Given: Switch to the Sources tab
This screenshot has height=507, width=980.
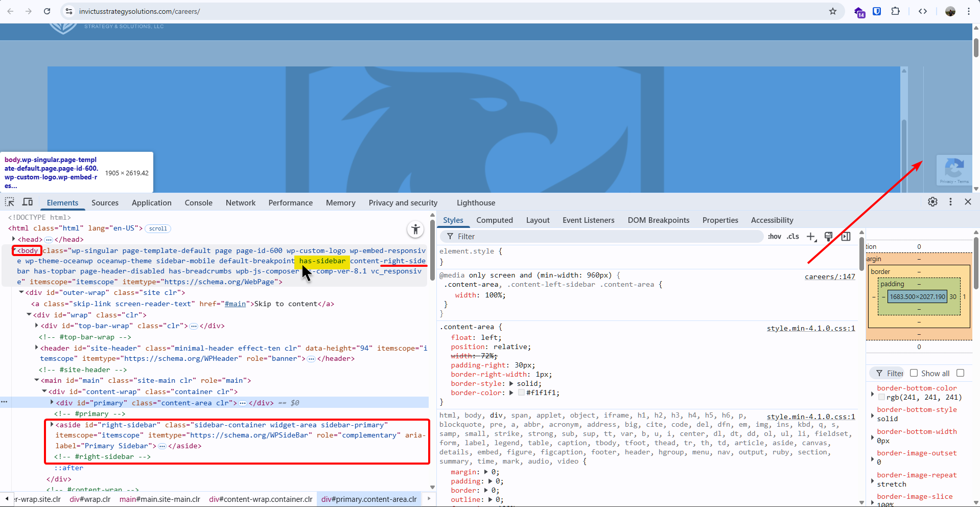Looking at the screenshot, I should click(105, 202).
